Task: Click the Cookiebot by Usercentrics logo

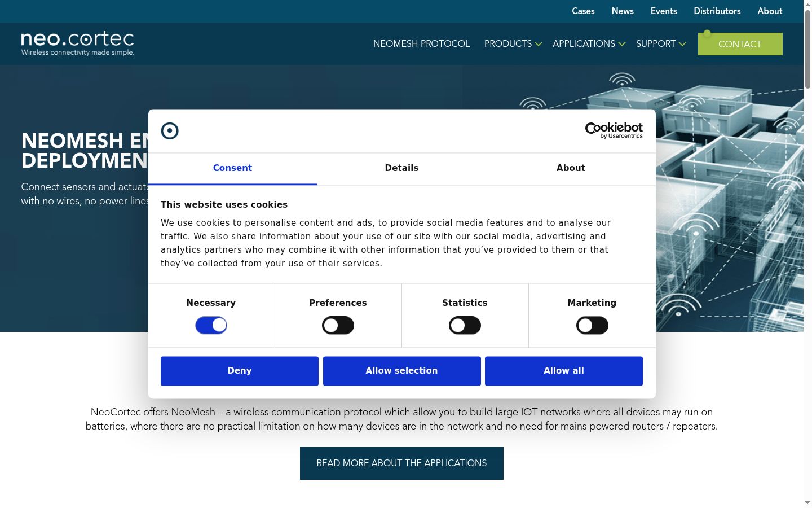Action: 614,130
